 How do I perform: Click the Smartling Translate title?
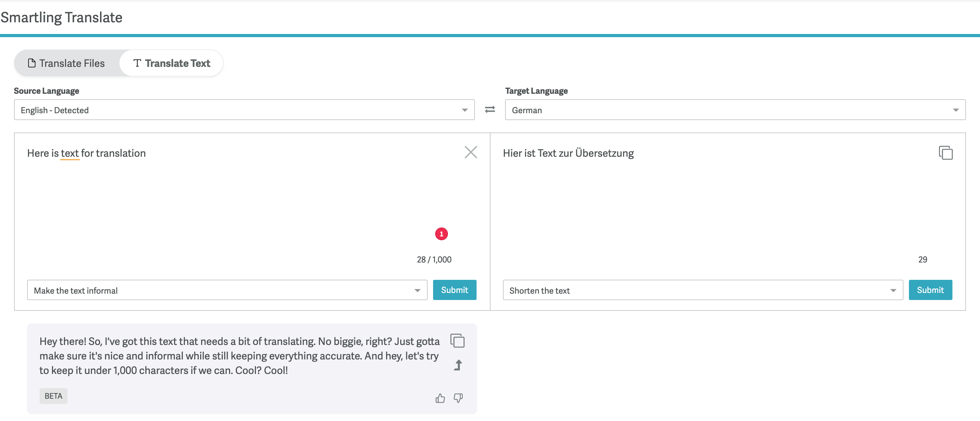tap(61, 17)
